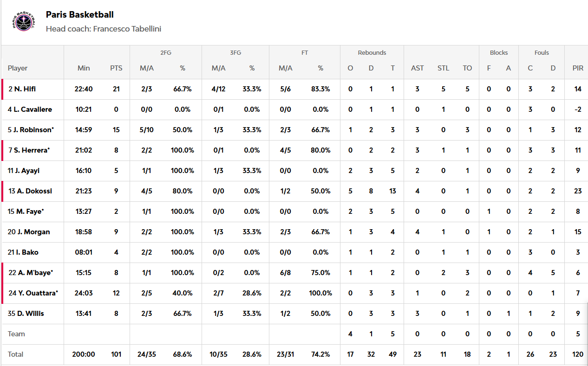Open the Paris Basketball team name link
The width and height of the screenshot is (588, 366).
tap(80, 15)
